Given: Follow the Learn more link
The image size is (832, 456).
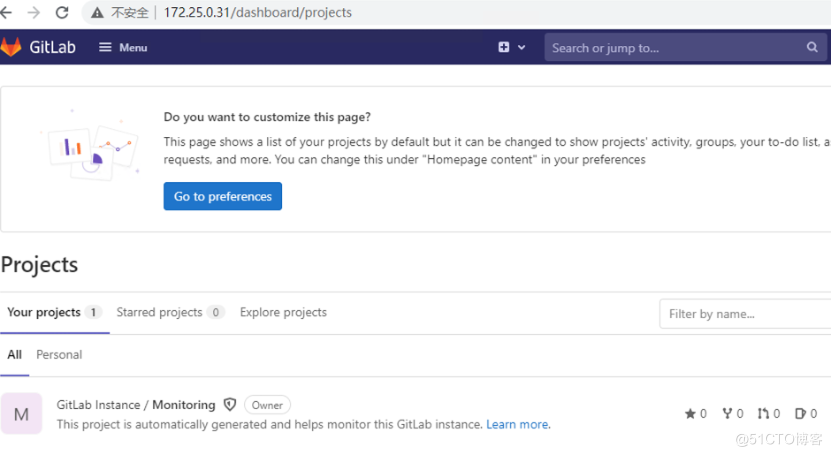Looking at the screenshot, I should tap(517, 425).
